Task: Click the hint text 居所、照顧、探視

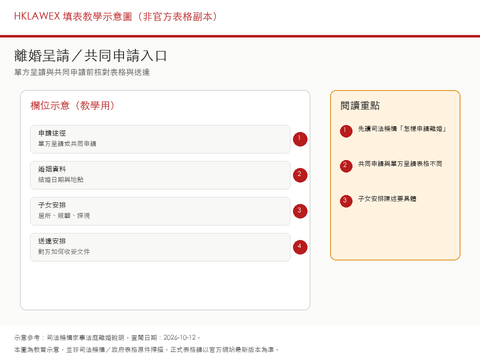Action: pos(64,216)
